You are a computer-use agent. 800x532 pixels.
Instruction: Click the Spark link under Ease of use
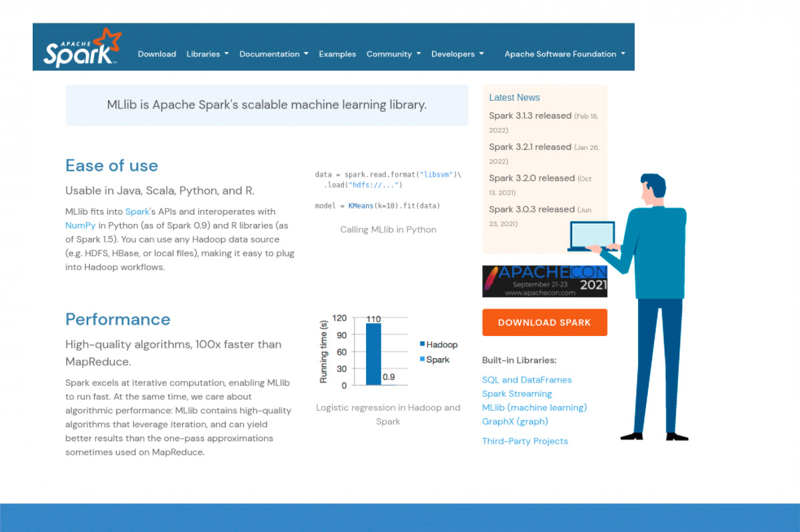(137, 211)
